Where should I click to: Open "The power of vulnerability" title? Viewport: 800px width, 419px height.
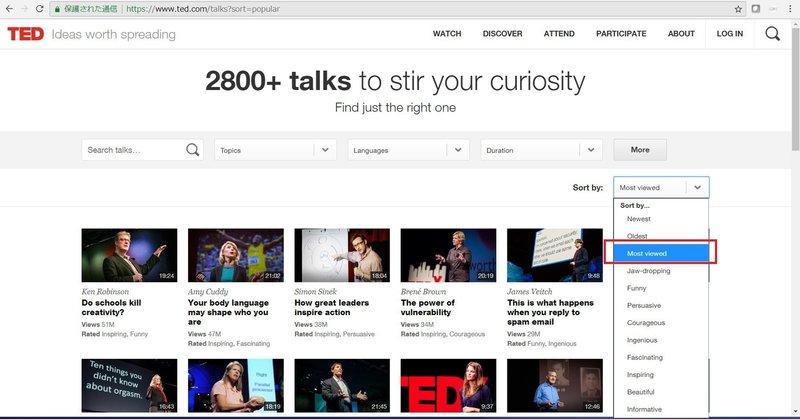click(428, 307)
